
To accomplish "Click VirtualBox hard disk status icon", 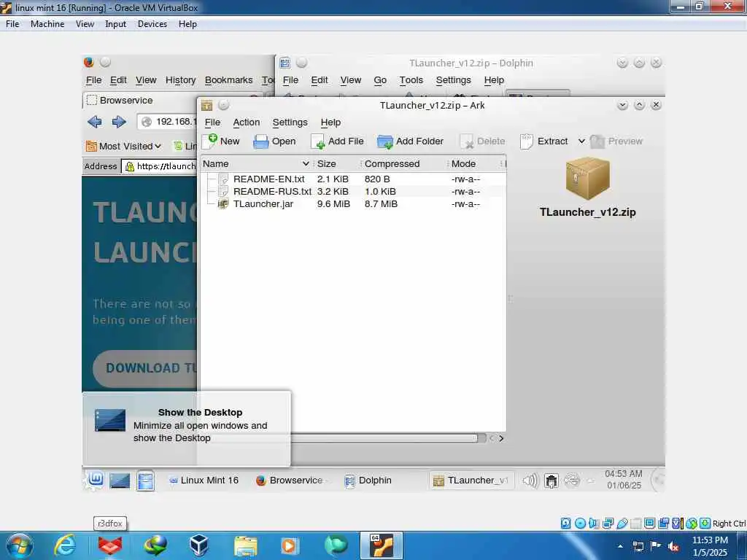I will click(565, 524).
